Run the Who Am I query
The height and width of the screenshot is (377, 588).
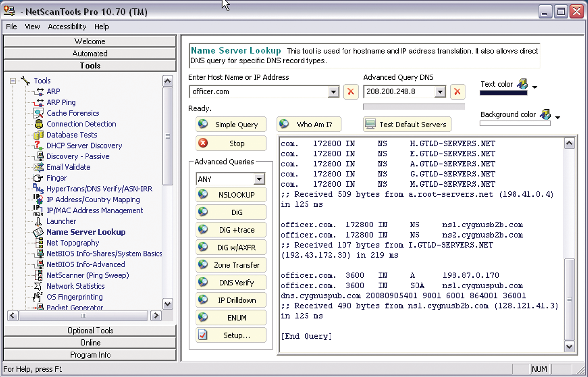pyautogui.click(x=308, y=124)
